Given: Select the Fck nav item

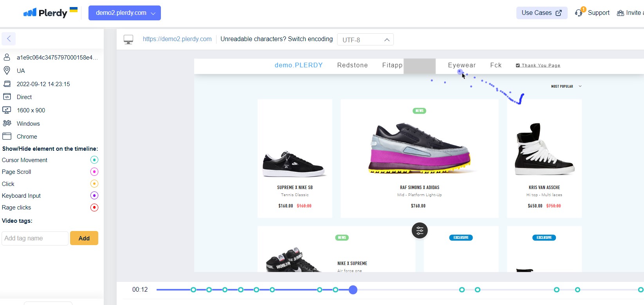Looking at the screenshot, I should (496, 65).
